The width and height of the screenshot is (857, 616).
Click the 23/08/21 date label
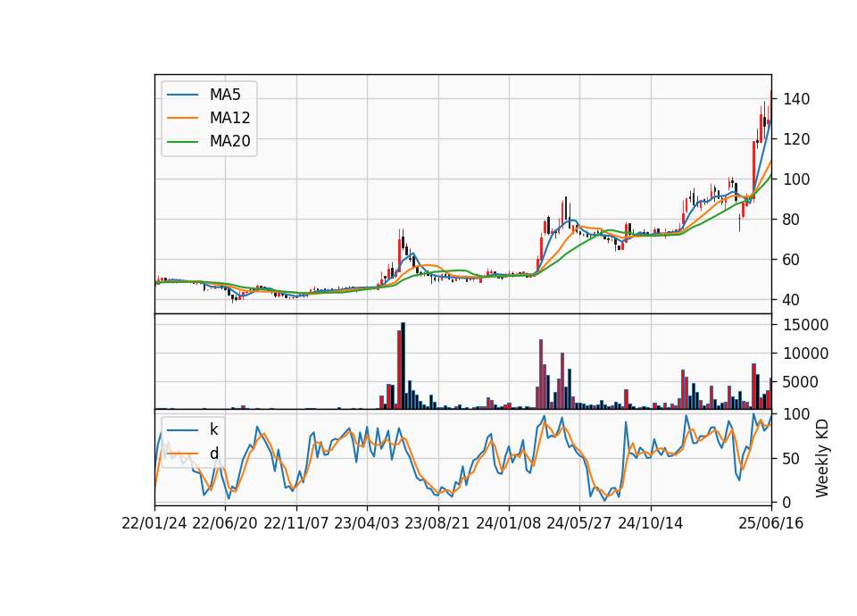(x=437, y=524)
